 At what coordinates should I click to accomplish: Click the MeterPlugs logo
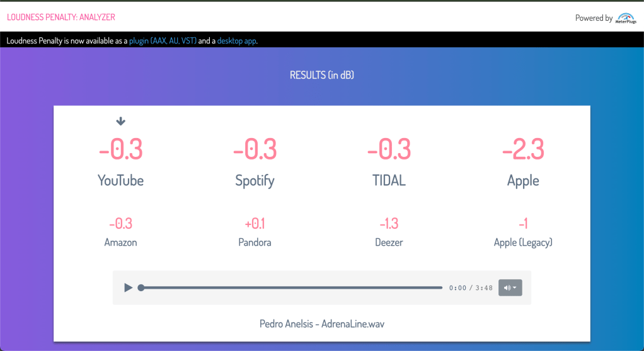(626, 18)
